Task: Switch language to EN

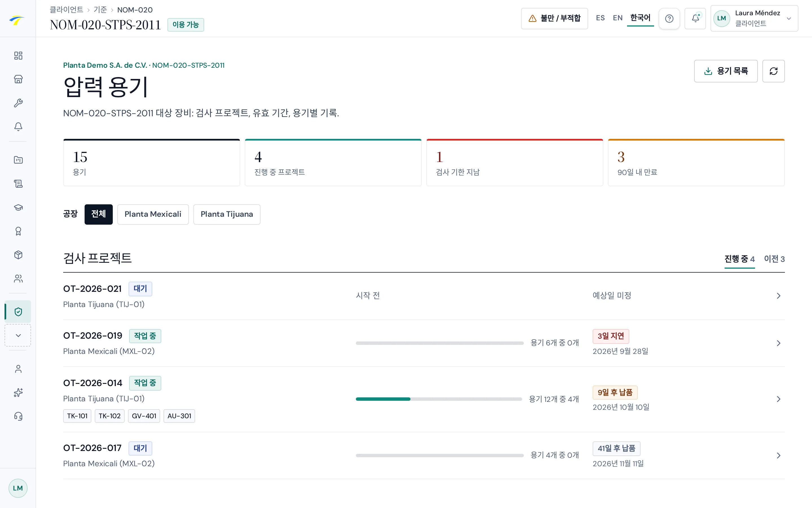Action: click(617, 18)
